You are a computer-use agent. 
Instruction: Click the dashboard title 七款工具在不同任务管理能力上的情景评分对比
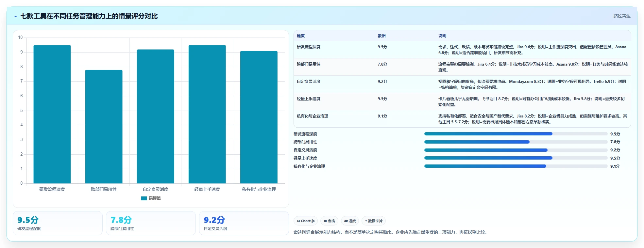point(89,16)
